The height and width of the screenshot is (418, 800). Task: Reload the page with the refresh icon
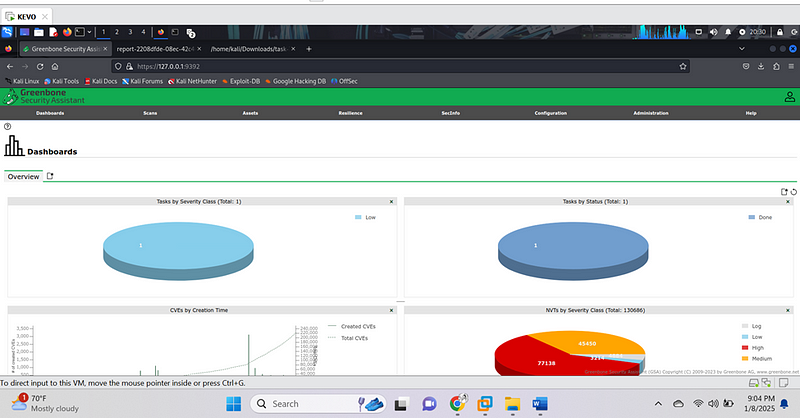pyautogui.click(x=40, y=66)
